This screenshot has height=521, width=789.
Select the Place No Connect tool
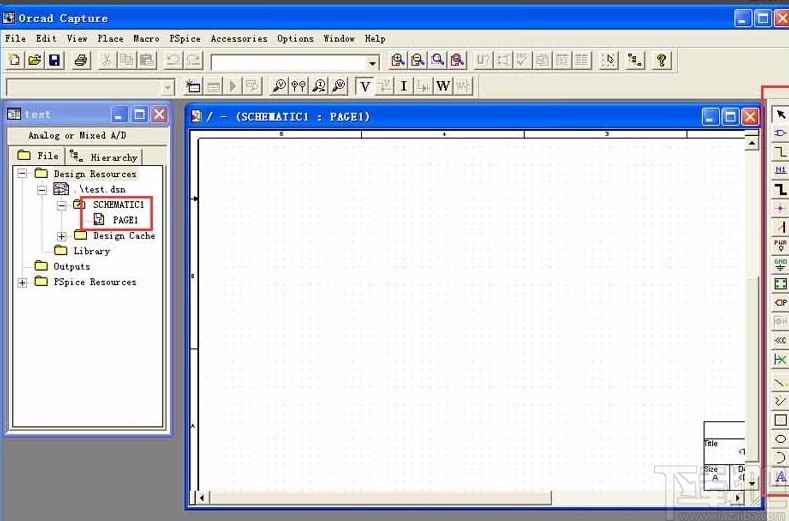780,360
